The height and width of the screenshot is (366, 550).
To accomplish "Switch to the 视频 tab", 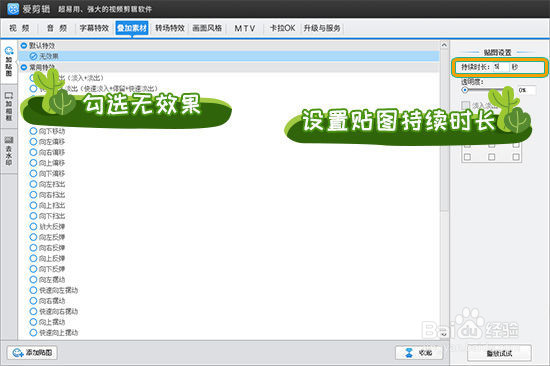I will pos(19,28).
